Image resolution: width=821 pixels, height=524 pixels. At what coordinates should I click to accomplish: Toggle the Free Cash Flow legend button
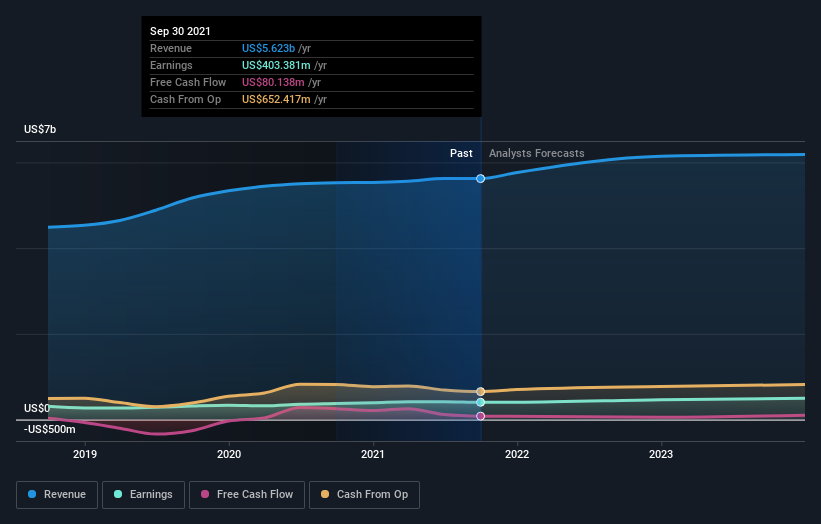(247, 495)
